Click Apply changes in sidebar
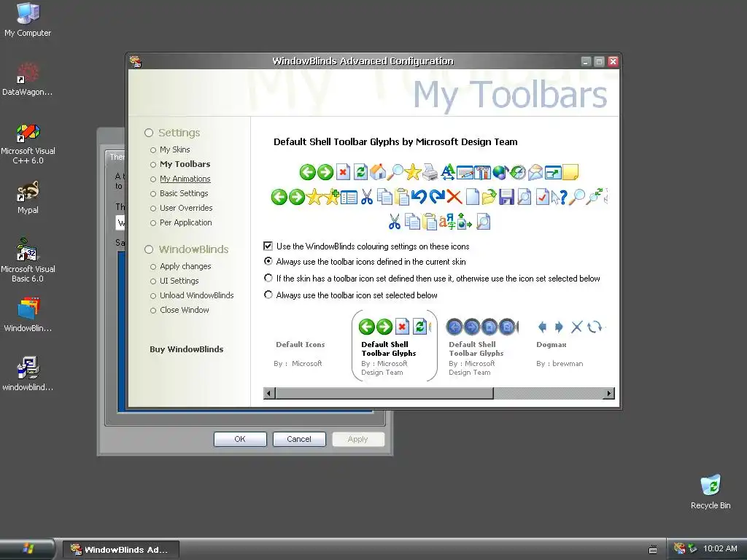Screen dimensions: 747x560 click(185, 266)
